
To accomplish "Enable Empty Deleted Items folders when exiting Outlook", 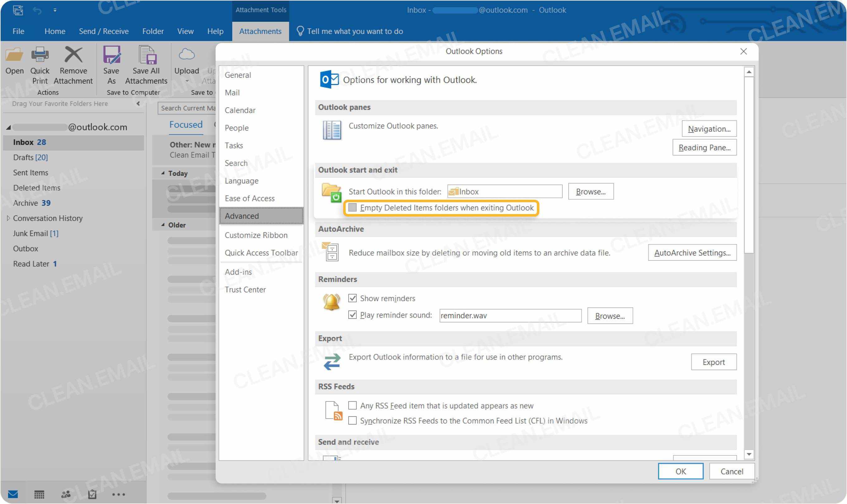I will tap(353, 208).
